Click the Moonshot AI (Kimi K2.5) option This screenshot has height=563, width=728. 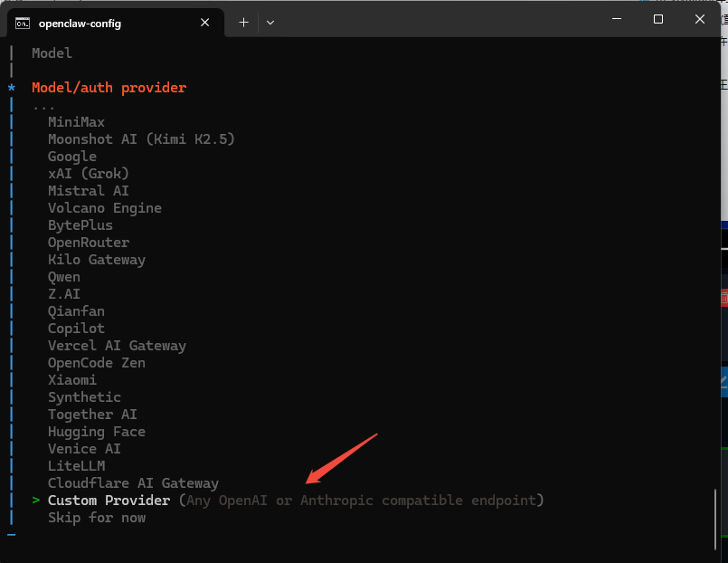141,139
